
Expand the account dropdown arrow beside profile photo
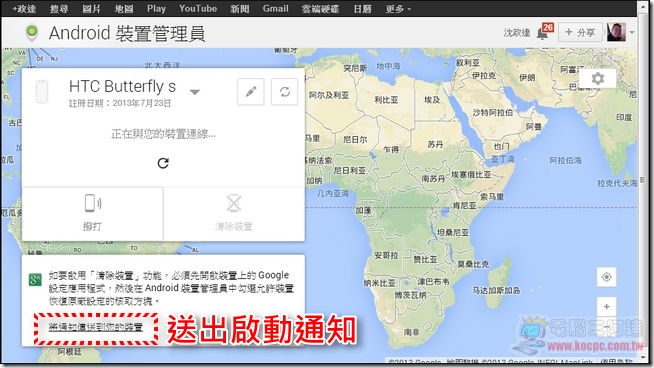[632, 33]
